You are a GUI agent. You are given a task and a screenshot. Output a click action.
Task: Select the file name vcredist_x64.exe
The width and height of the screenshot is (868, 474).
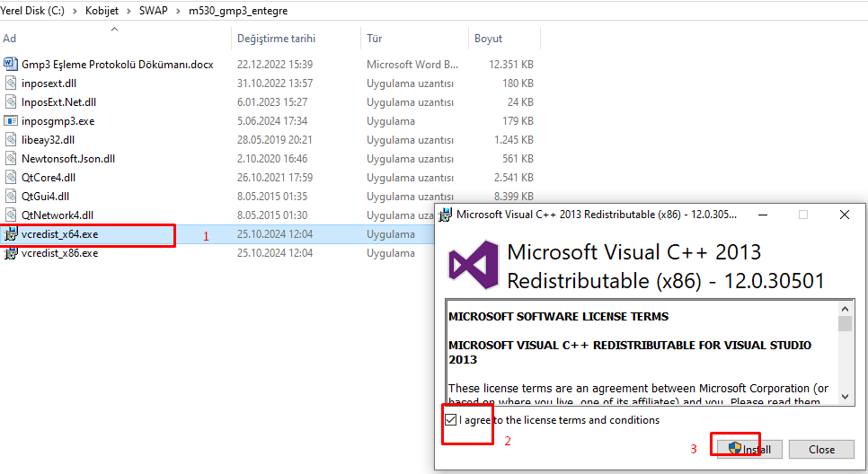click(x=60, y=234)
